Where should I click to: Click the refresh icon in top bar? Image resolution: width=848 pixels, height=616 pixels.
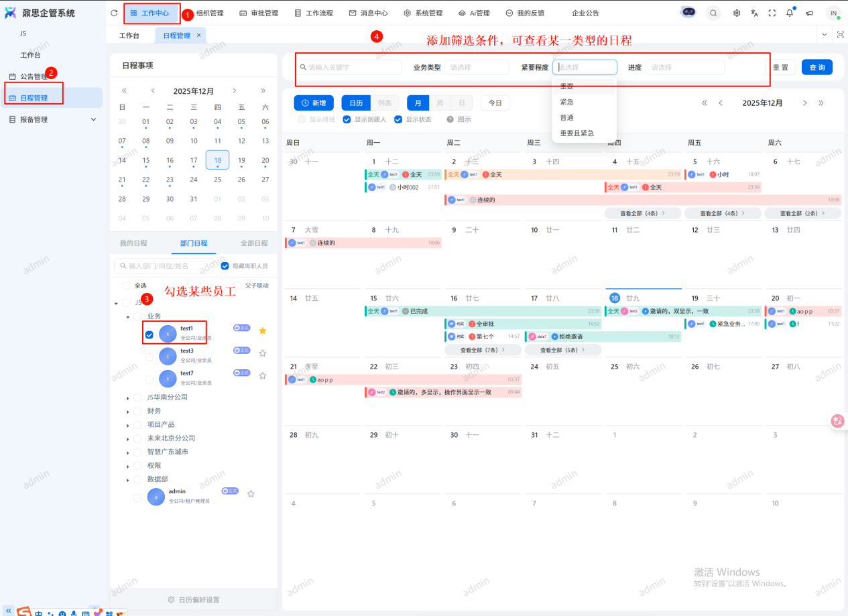[x=114, y=13]
